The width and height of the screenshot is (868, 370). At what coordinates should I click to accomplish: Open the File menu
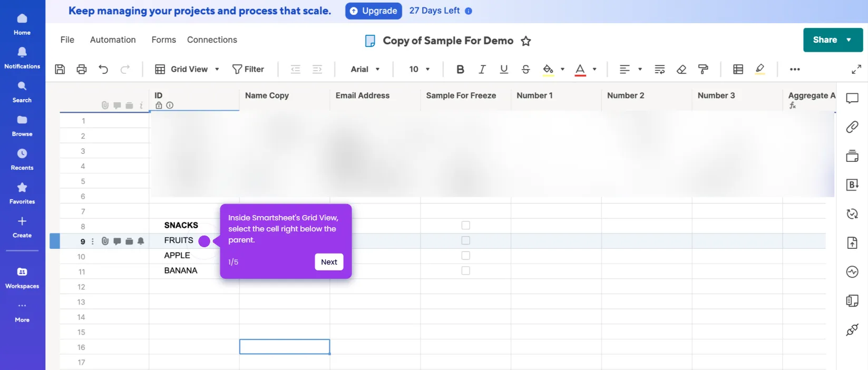[67, 40]
